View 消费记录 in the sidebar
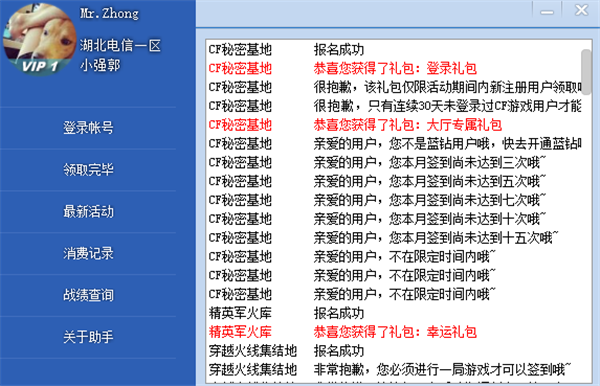The image size is (600, 386). pos(88,253)
